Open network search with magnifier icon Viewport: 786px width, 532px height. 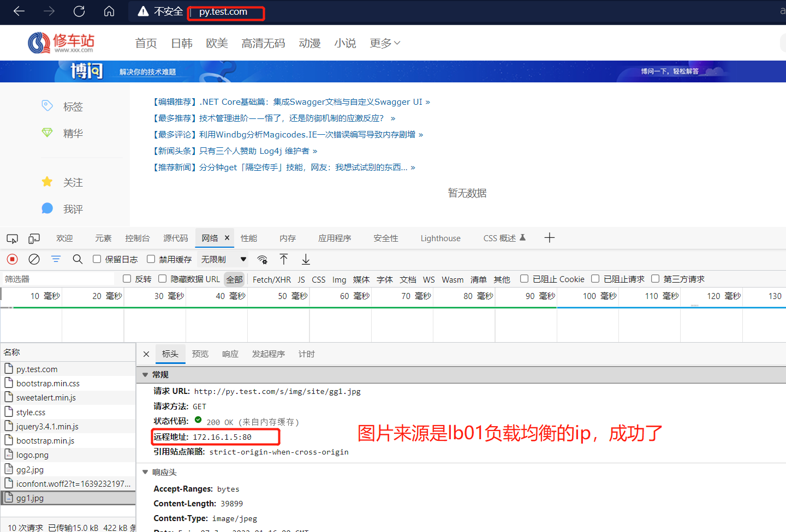[x=78, y=259]
